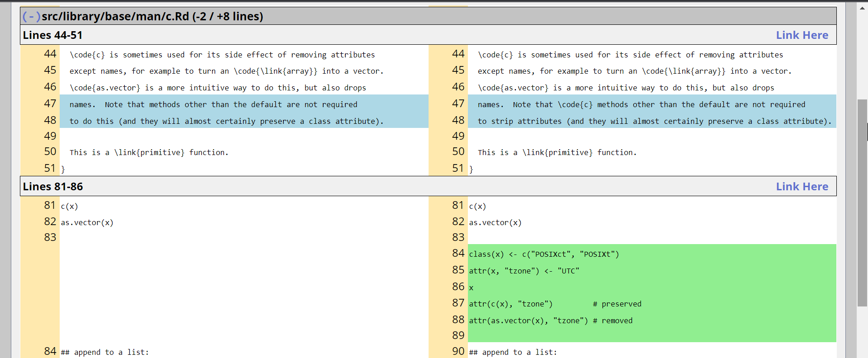
Task: Click line number 84 in the left pane
Action: point(50,352)
